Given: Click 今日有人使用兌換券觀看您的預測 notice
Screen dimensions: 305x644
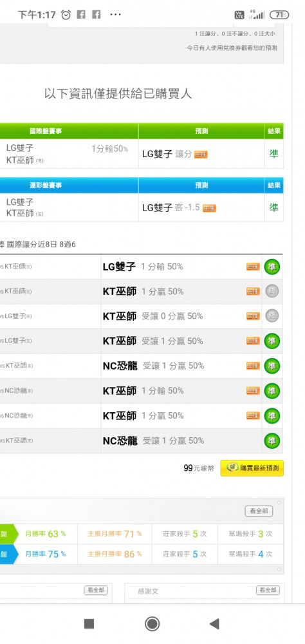Looking at the screenshot, I should [x=232, y=48].
